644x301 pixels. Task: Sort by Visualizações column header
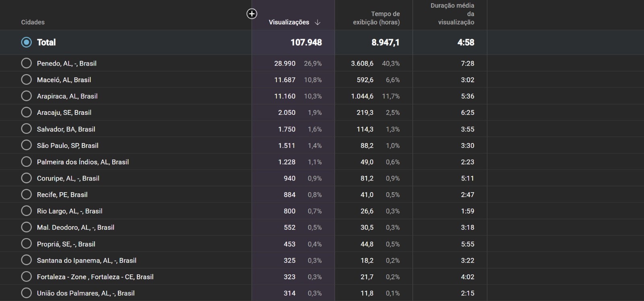click(x=289, y=23)
